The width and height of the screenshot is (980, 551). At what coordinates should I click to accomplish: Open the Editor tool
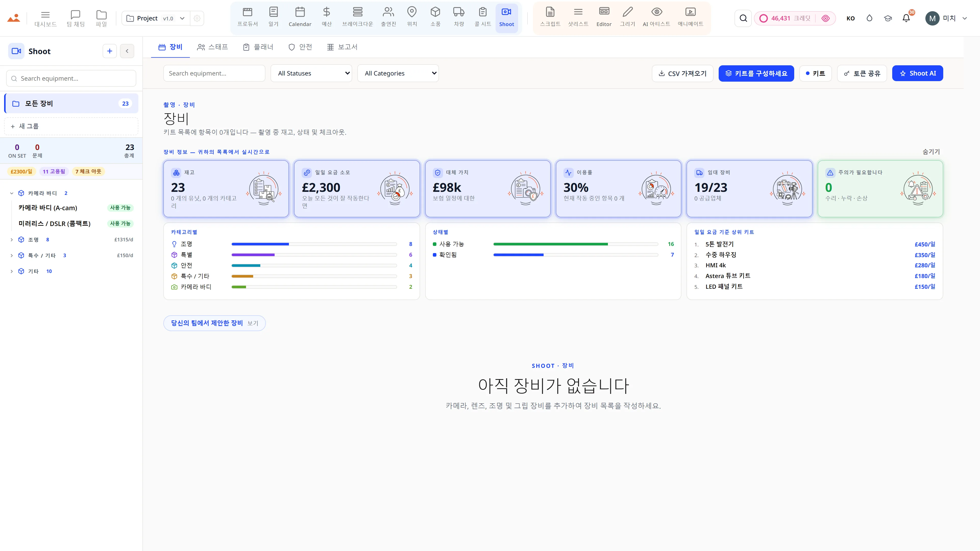coord(604,18)
